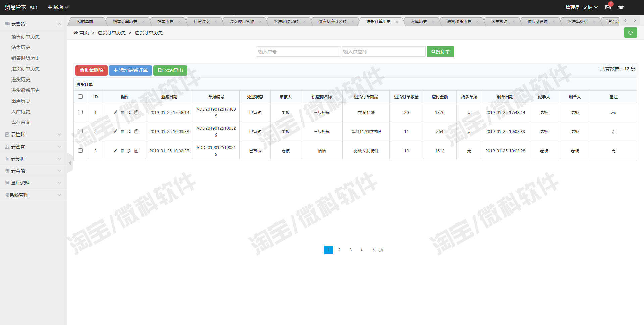The height and width of the screenshot is (325, 644).
Task: Click the pencil edit icon in row 1
Action: (x=115, y=112)
